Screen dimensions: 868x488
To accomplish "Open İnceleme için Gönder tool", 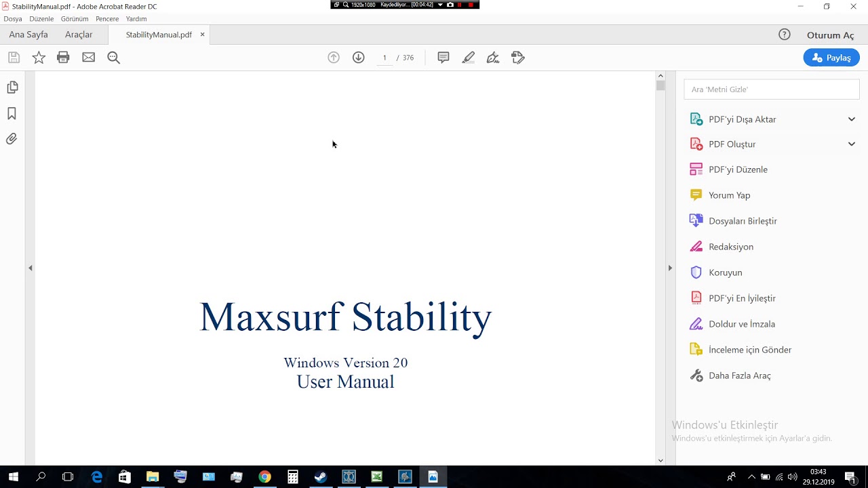I will (x=750, y=350).
